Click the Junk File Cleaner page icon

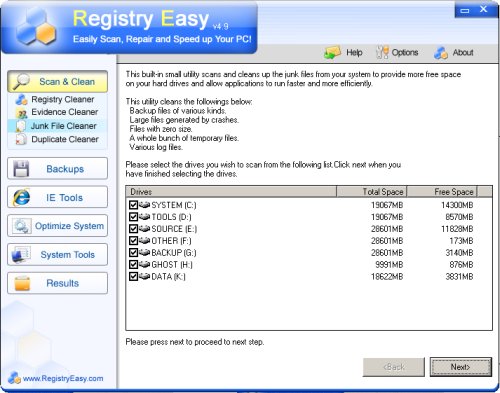click(21, 126)
